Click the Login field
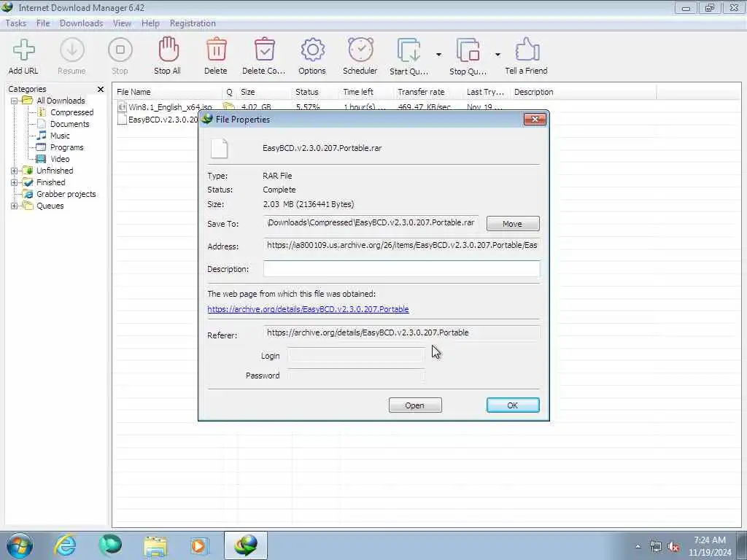The width and height of the screenshot is (747, 560). [x=355, y=355]
